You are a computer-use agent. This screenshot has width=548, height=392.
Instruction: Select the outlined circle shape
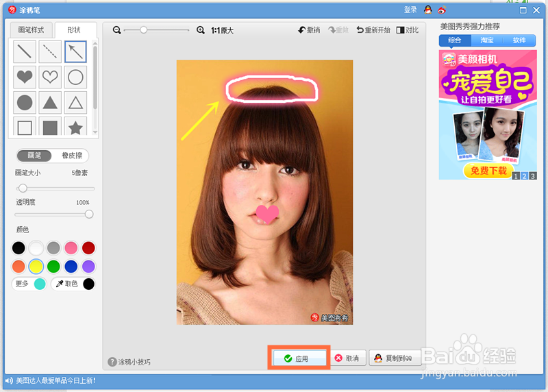tap(75, 77)
